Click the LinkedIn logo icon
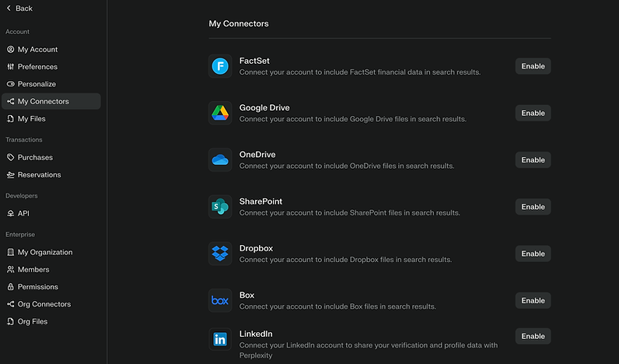The width and height of the screenshot is (619, 364). (220, 339)
